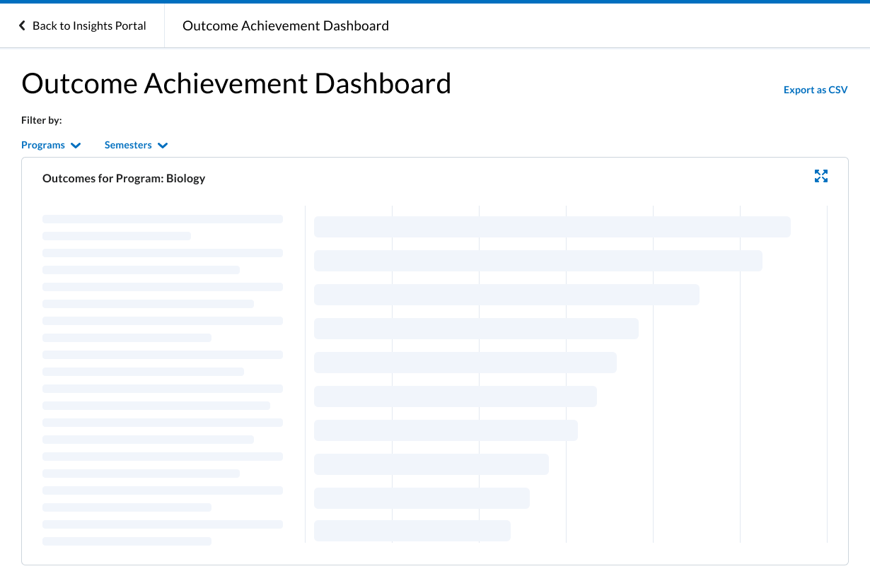Click the back chevron arrow icon

tap(22, 26)
